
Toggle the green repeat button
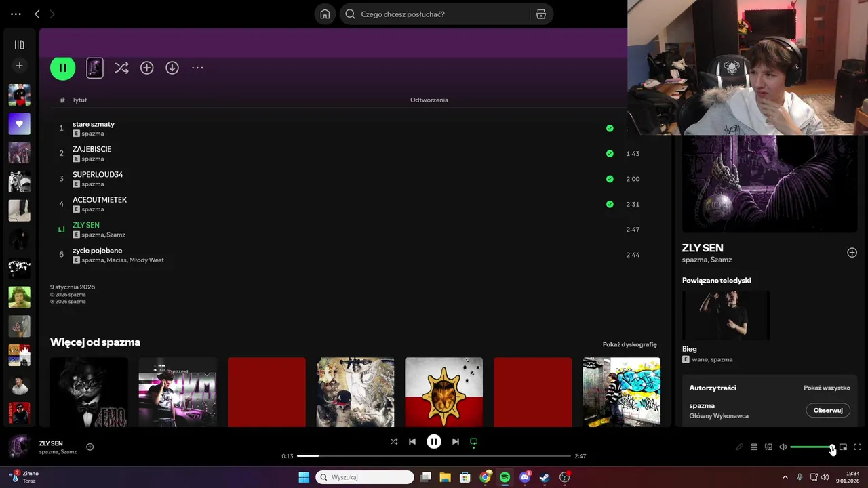pos(474,442)
